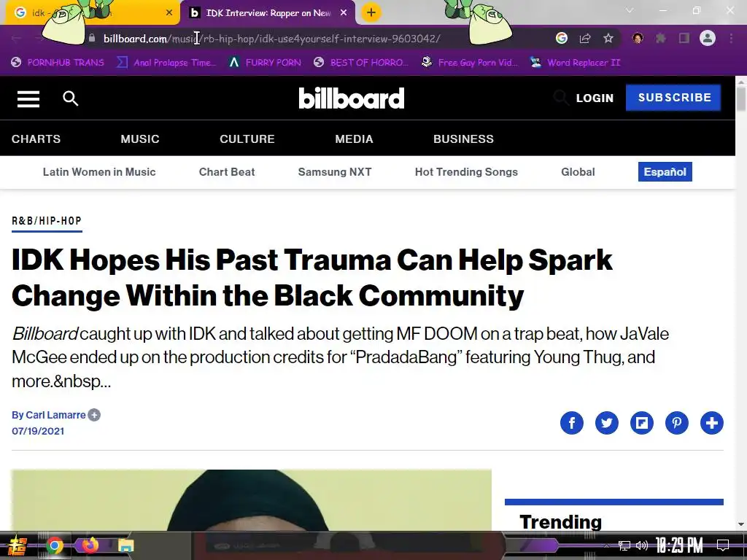Expand author info plus icon beside Carl Lamarre
Viewport: 747px width, 560px height.
click(94, 415)
